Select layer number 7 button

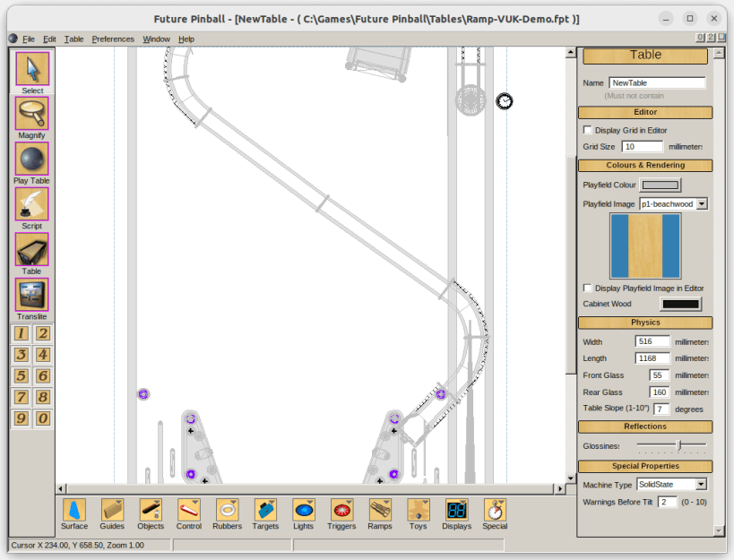(22, 397)
